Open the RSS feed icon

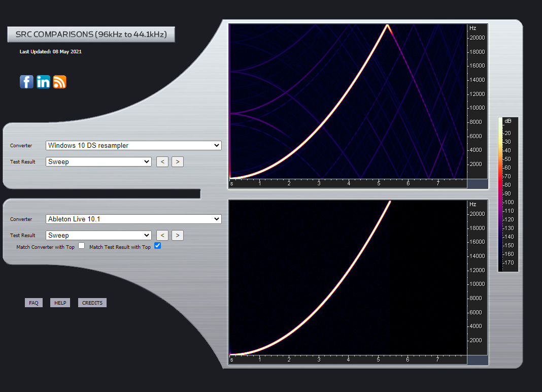coord(60,82)
